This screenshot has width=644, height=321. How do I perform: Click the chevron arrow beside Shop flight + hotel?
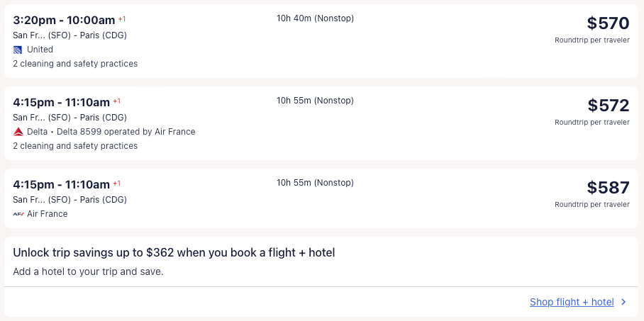[x=623, y=302]
